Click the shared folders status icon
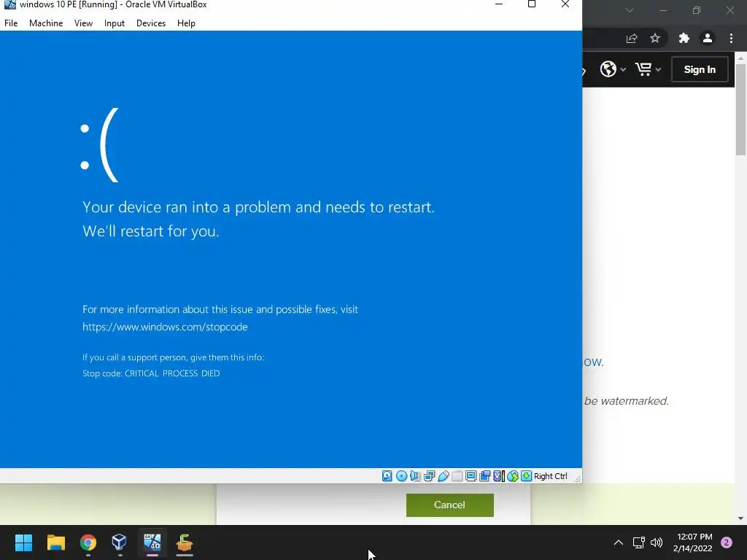Viewport: 747px width, 560px height. click(x=457, y=475)
